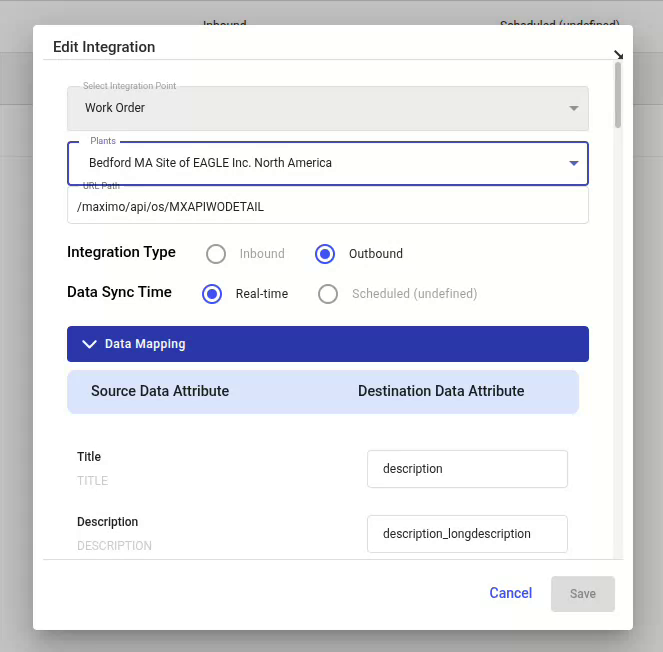Click the Source Data Attribute header

tap(160, 391)
